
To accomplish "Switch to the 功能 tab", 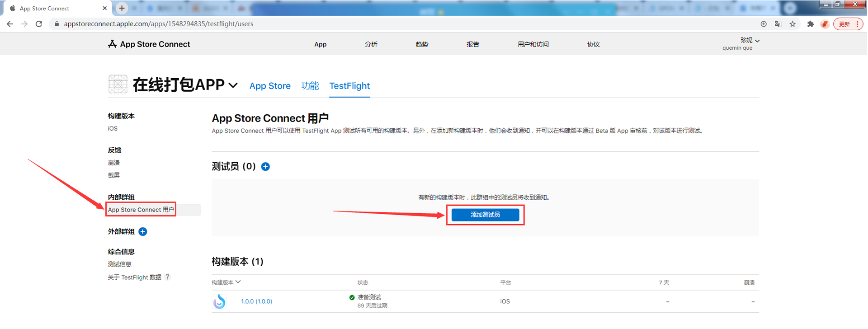I will click(310, 86).
